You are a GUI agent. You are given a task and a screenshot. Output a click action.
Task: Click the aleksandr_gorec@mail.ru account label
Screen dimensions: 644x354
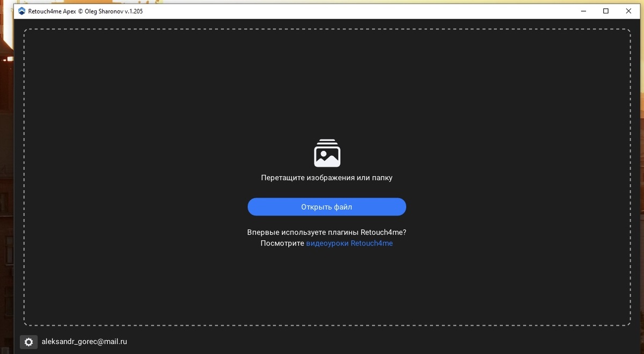click(84, 342)
